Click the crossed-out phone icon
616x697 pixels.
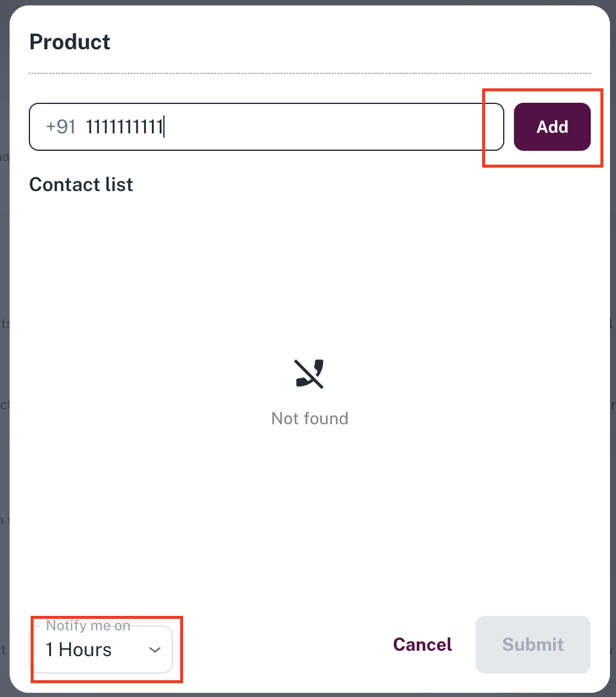309,373
